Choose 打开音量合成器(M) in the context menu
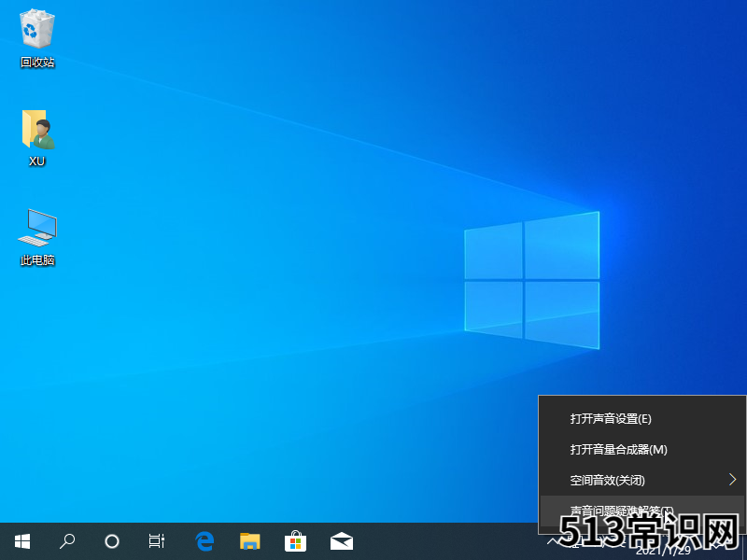This screenshot has height=560, width=747. (x=642, y=450)
